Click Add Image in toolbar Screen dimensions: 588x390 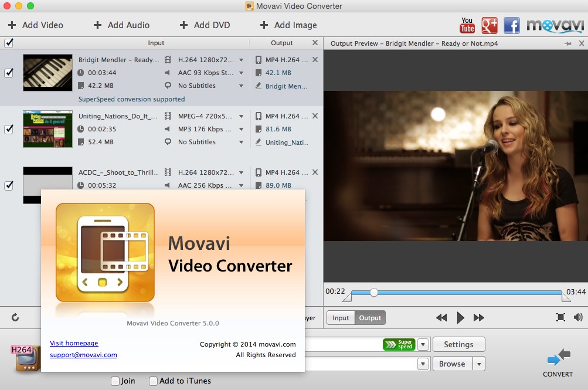pyautogui.click(x=288, y=25)
